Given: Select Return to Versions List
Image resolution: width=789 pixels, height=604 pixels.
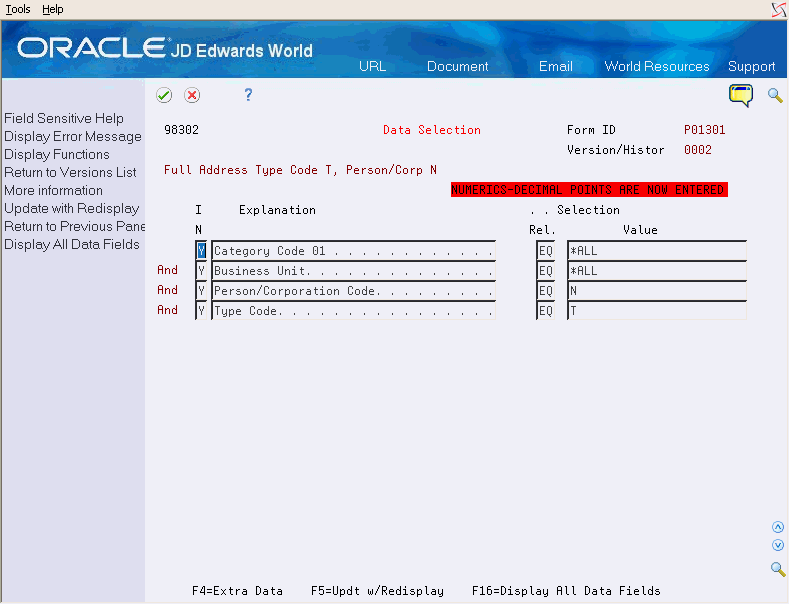Looking at the screenshot, I should coord(70,173).
